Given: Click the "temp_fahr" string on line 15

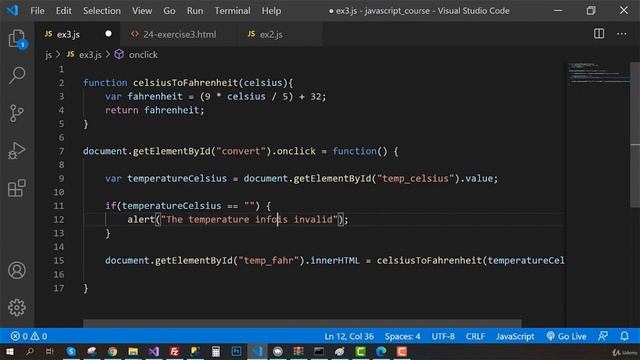Looking at the screenshot, I should (269, 261).
